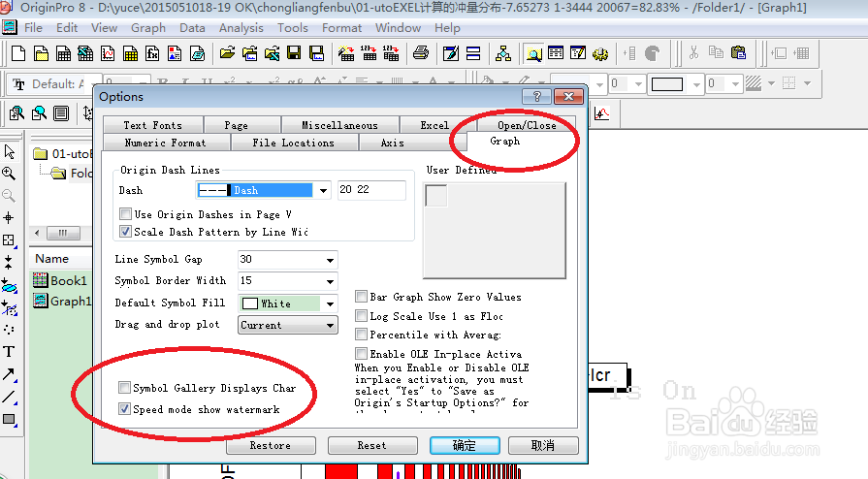The image size is (868, 479).
Task: Select the Line drawing tool
Action: pos(9,397)
